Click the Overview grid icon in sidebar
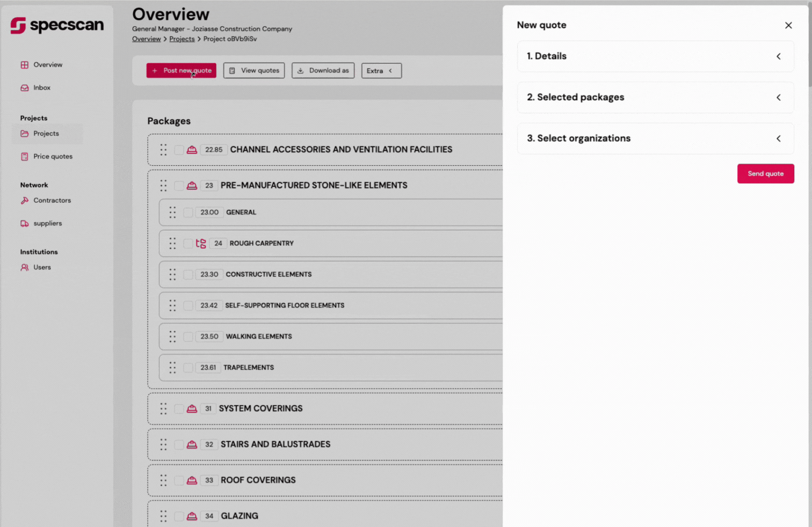Screen dimensions: 812x527 tap(25, 65)
